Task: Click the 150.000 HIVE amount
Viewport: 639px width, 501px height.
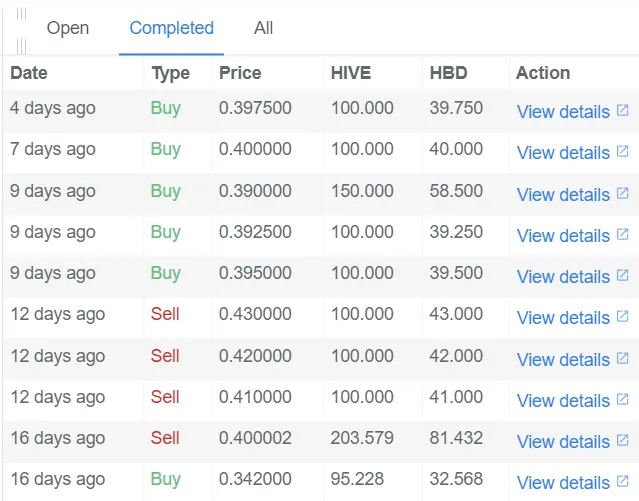Action: (x=362, y=191)
